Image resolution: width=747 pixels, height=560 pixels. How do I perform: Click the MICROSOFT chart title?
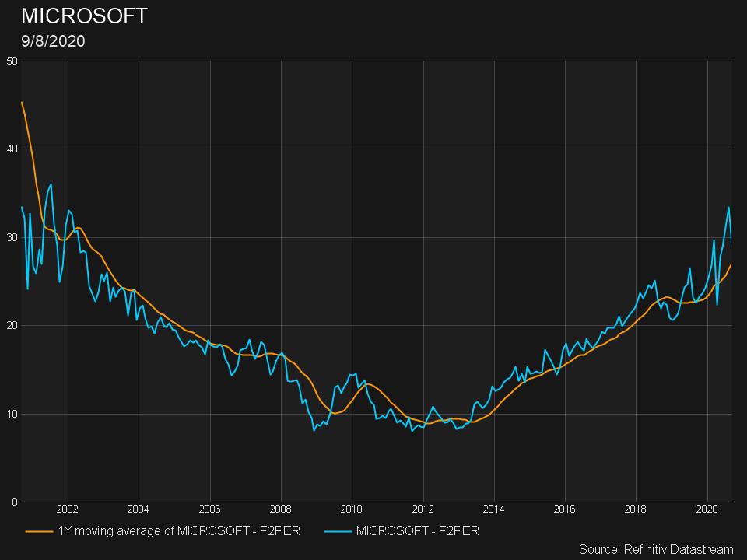(x=84, y=17)
